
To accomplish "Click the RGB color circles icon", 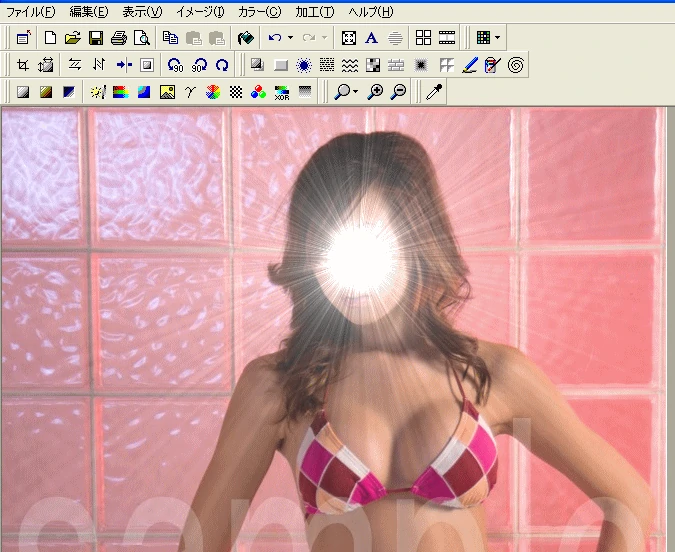I will [258, 92].
